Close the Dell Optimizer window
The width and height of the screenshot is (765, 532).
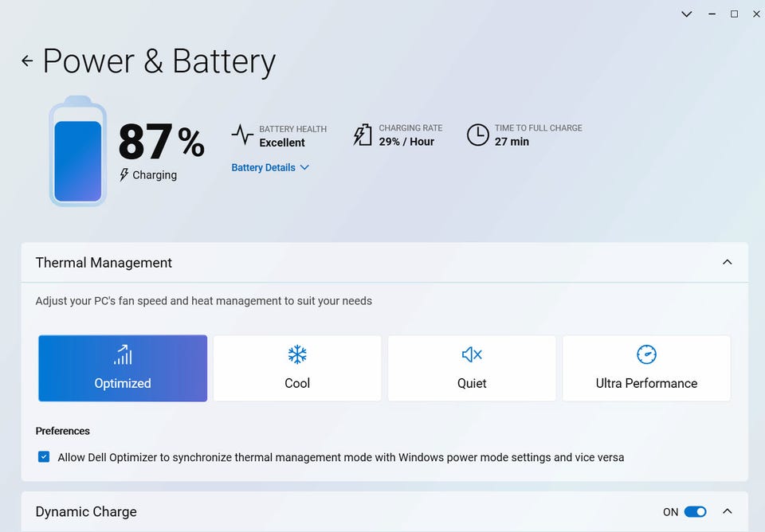coord(756,14)
